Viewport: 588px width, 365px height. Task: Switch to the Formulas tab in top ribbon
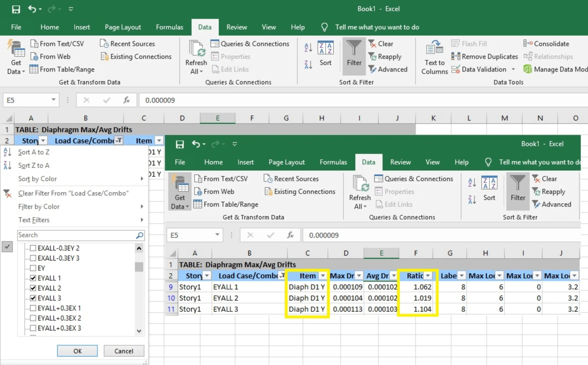169,27
